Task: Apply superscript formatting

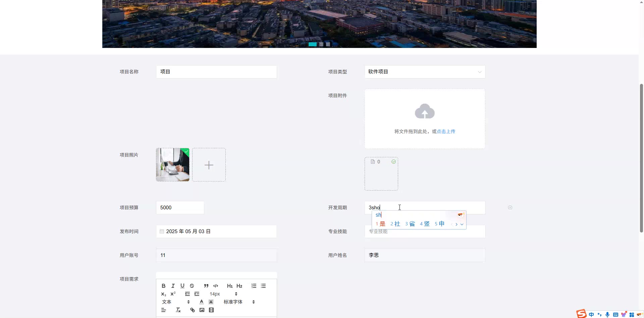Action: [x=173, y=294]
